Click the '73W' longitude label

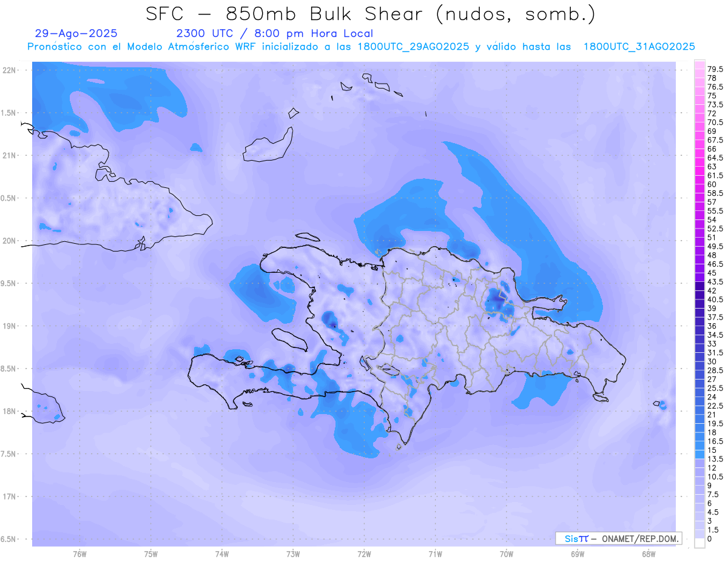click(x=293, y=554)
